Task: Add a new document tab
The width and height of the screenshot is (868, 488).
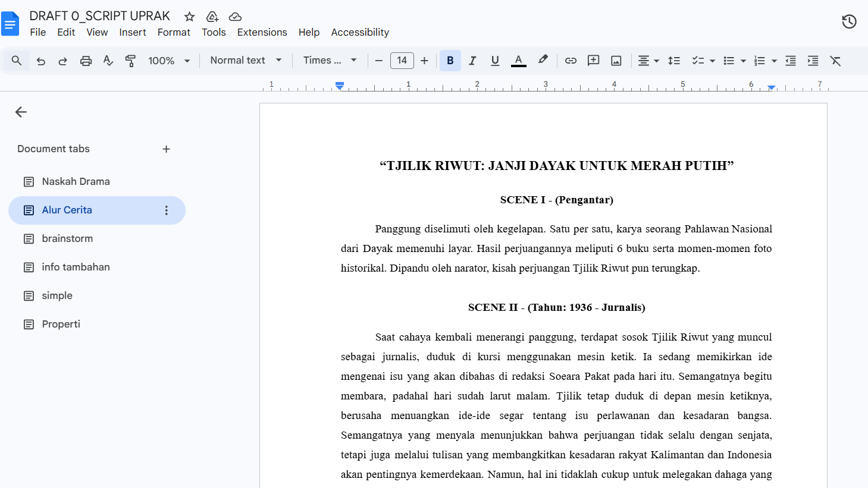Action: click(x=167, y=149)
